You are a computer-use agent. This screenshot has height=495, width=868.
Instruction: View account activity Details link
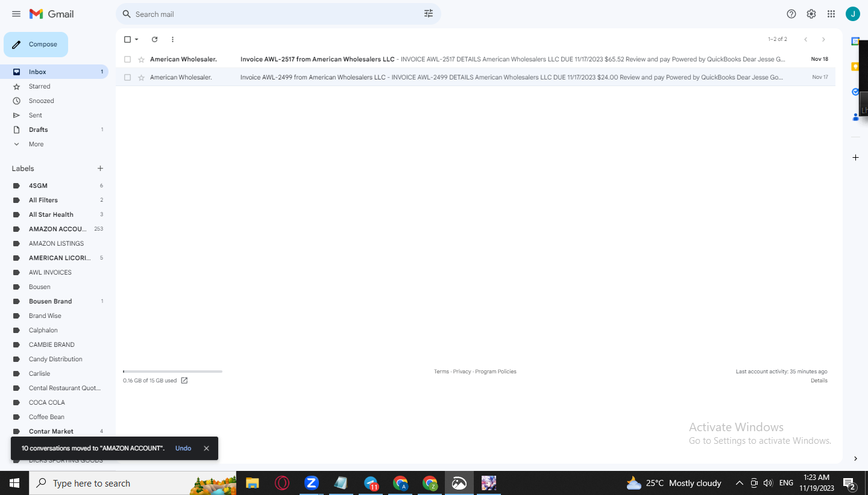[x=819, y=381]
